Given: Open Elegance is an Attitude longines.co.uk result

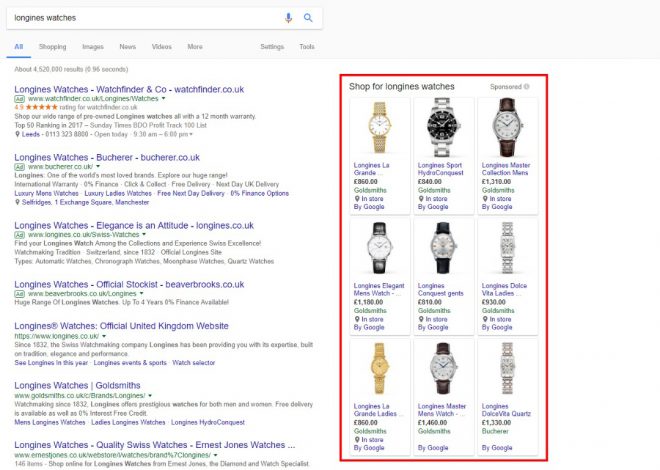Looking at the screenshot, I should tap(134, 226).
